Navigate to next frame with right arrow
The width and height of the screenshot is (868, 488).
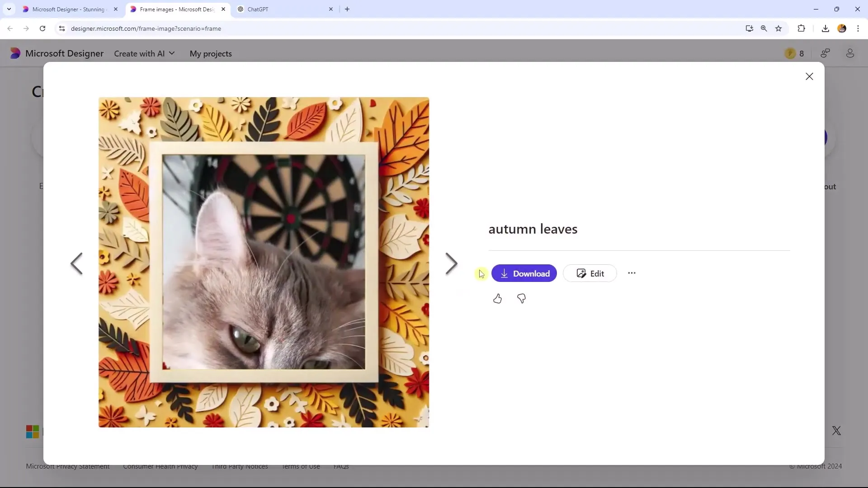coord(451,263)
